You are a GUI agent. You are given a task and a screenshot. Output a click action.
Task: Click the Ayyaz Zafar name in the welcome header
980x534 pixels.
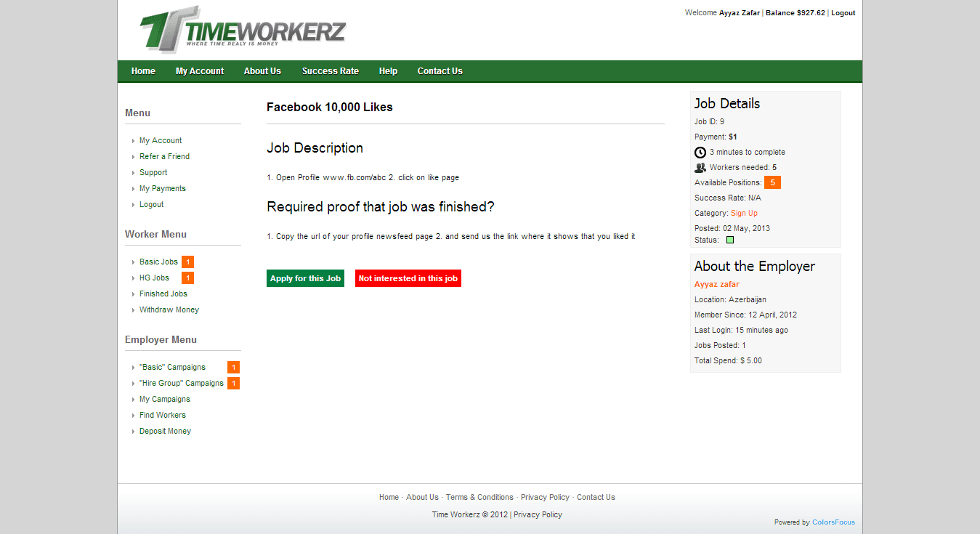point(740,13)
